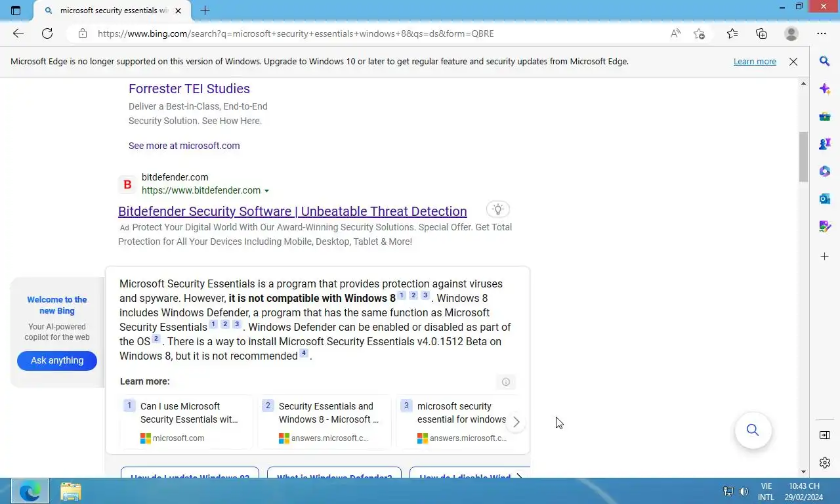Viewport: 840px width, 504px height.
Task: Follow the Learn more link in notification
Action: (x=755, y=62)
